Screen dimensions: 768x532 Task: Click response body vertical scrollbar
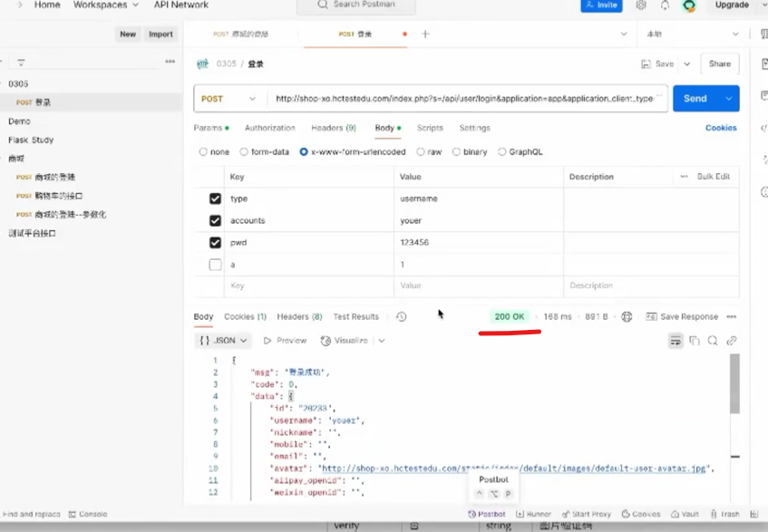click(734, 383)
